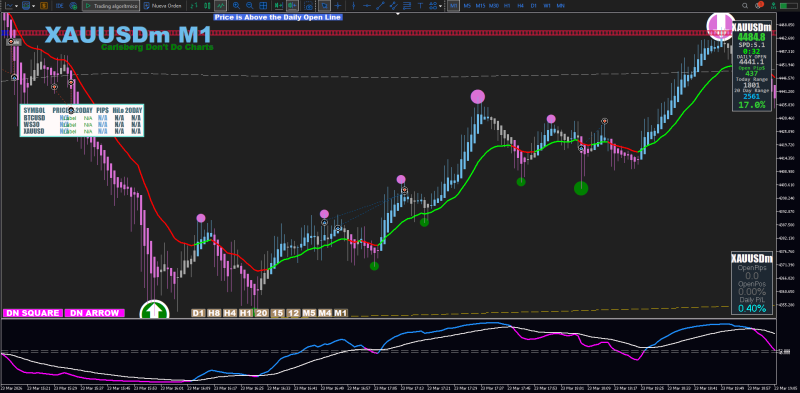Click the M1 chart panel button
800x393 pixels.
(341, 313)
